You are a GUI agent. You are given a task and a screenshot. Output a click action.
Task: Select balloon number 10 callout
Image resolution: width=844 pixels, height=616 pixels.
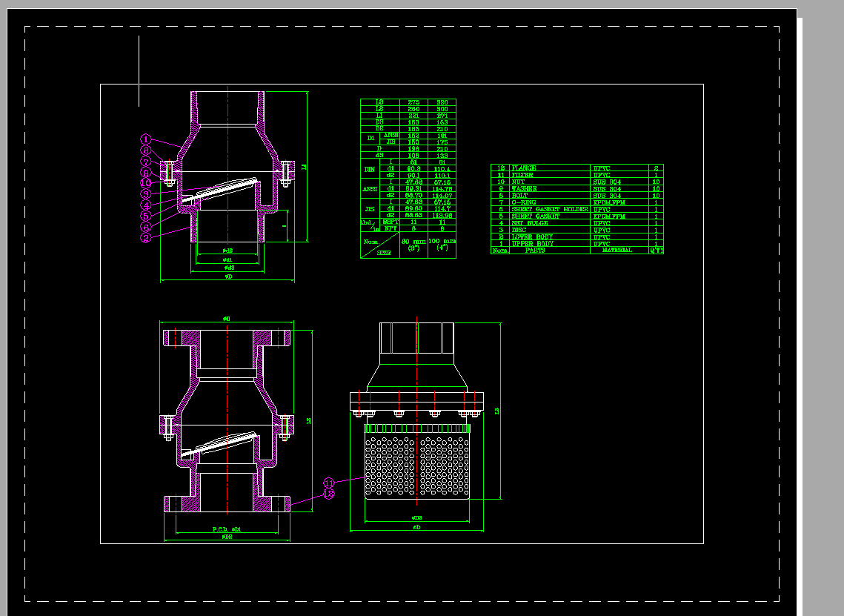[x=146, y=183]
